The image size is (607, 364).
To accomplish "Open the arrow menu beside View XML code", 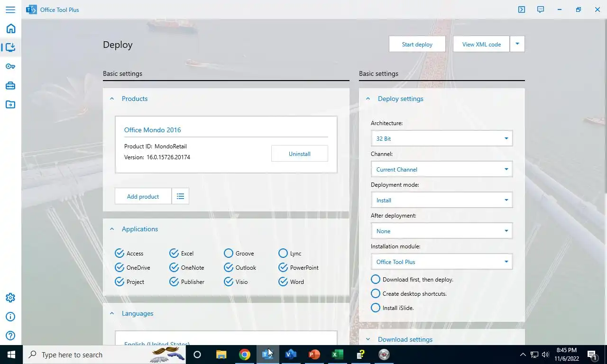I will tap(517, 44).
